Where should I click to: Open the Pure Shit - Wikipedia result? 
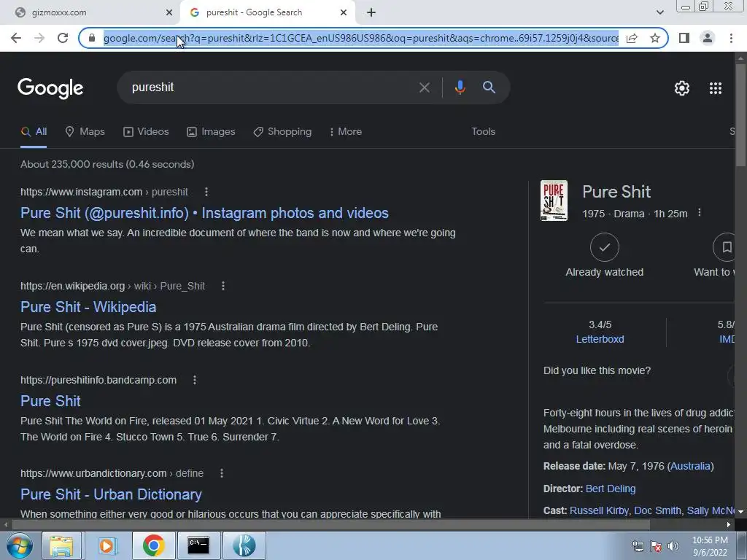pyautogui.click(x=88, y=307)
